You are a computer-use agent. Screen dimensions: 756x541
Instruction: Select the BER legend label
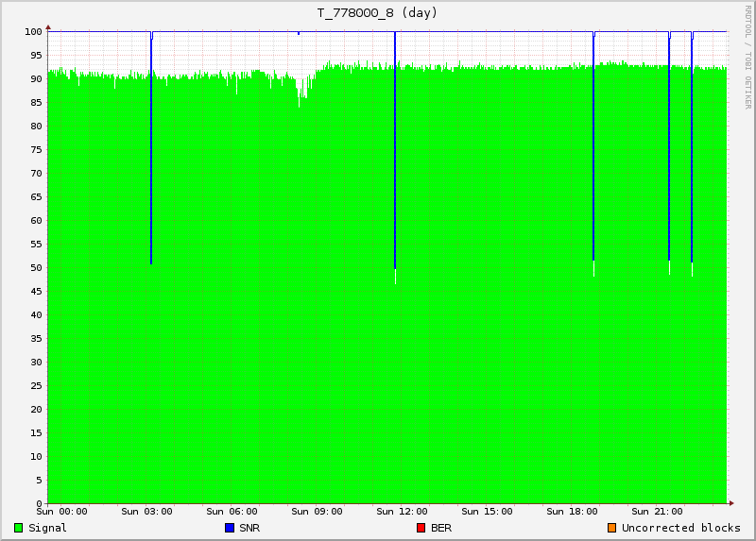click(x=441, y=528)
